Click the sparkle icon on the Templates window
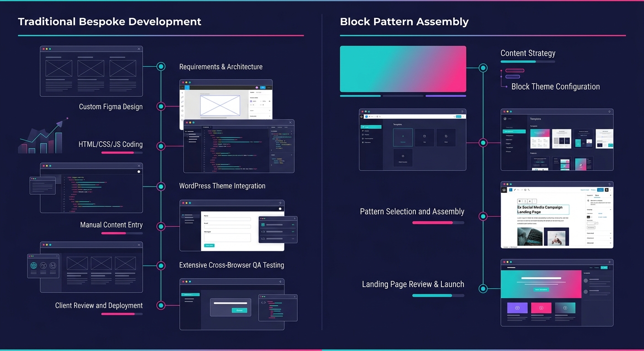 point(610,112)
